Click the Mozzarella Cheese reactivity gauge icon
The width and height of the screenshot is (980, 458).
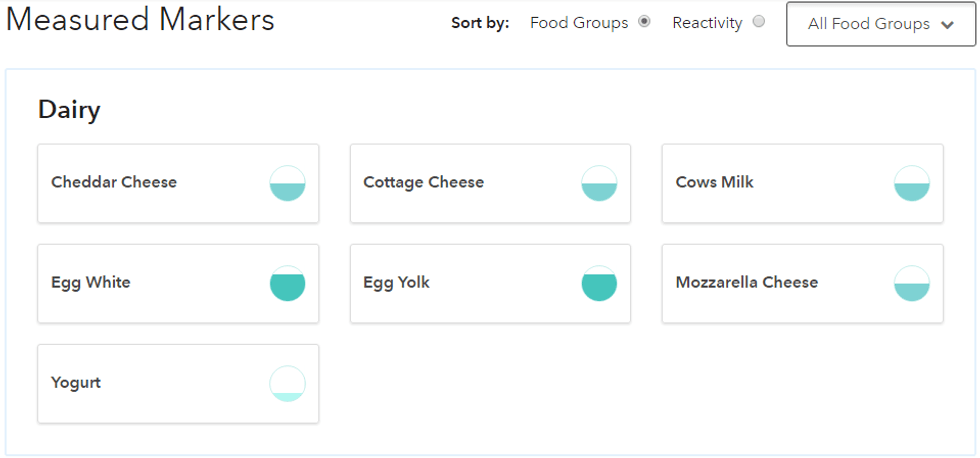(x=912, y=284)
